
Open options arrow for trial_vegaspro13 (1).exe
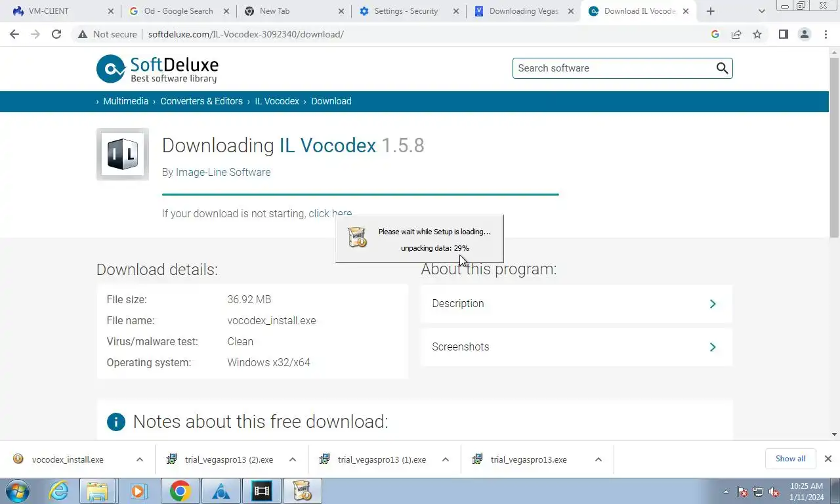(x=446, y=459)
